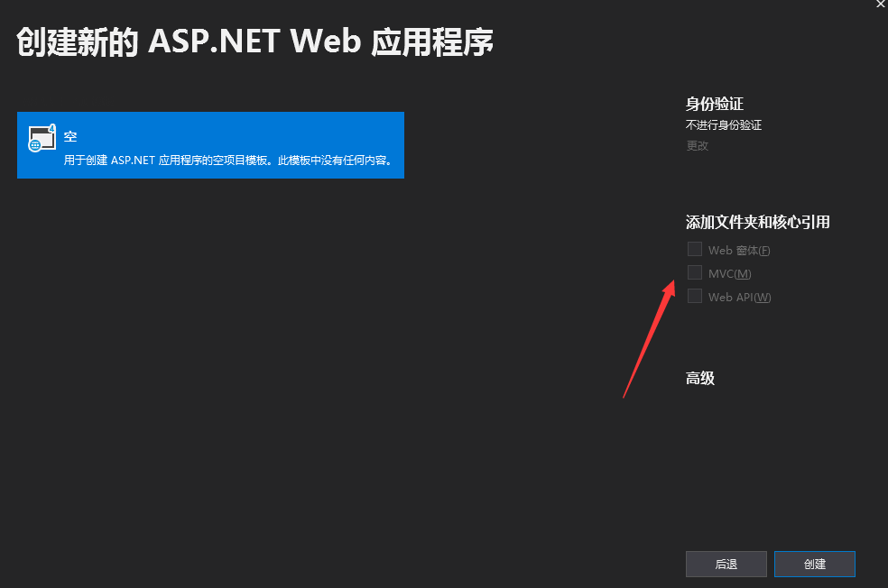Tick the Web API(W) checkbox
This screenshot has width=888, height=588.
click(x=694, y=296)
